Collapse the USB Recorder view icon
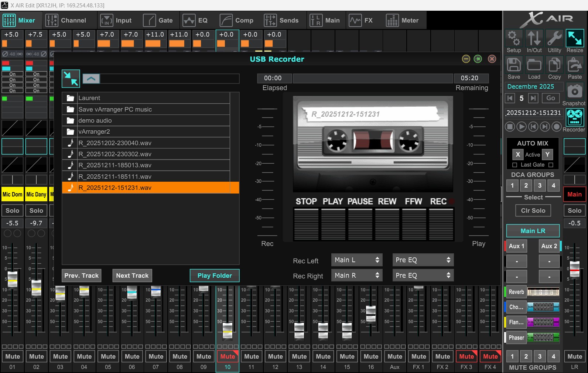The image size is (588, 373). click(x=71, y=79)
